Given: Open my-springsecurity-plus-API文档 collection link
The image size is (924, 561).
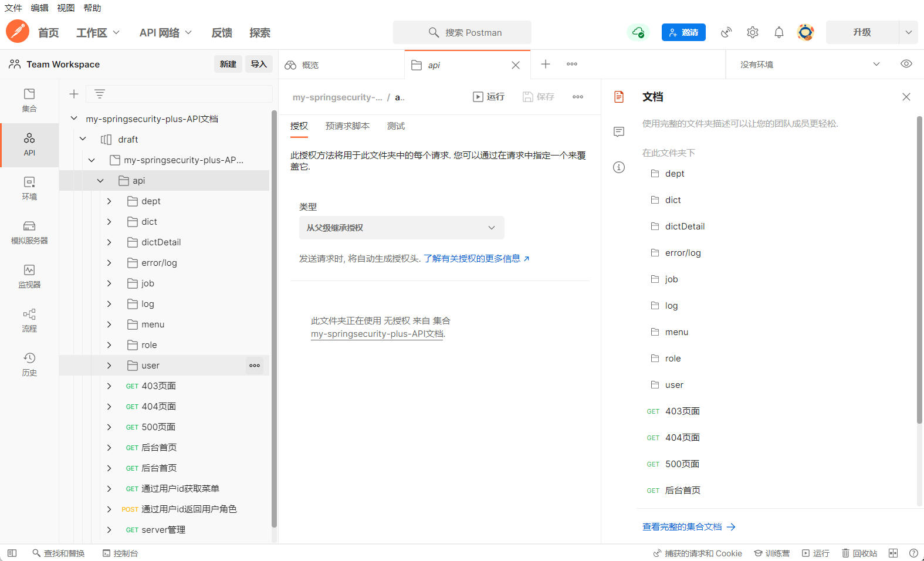Looking at the screenshot, I should click(377, 334).
